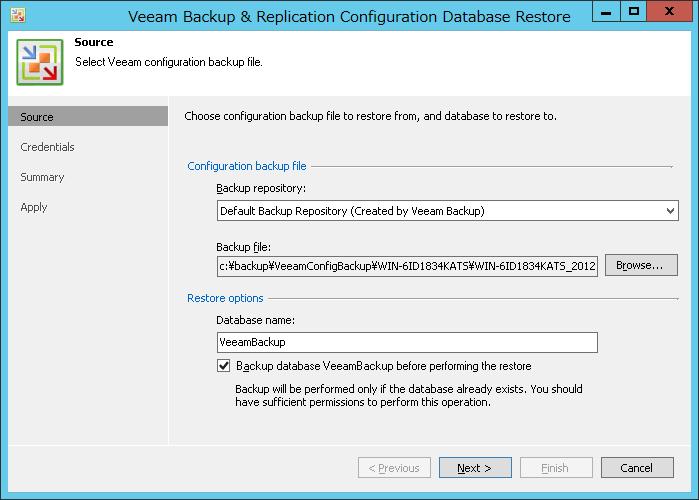Image resolution: width=699 pixels, height=500 pixels.
Task: Go to the Credentials step
Action: click(x=47, y=147)
